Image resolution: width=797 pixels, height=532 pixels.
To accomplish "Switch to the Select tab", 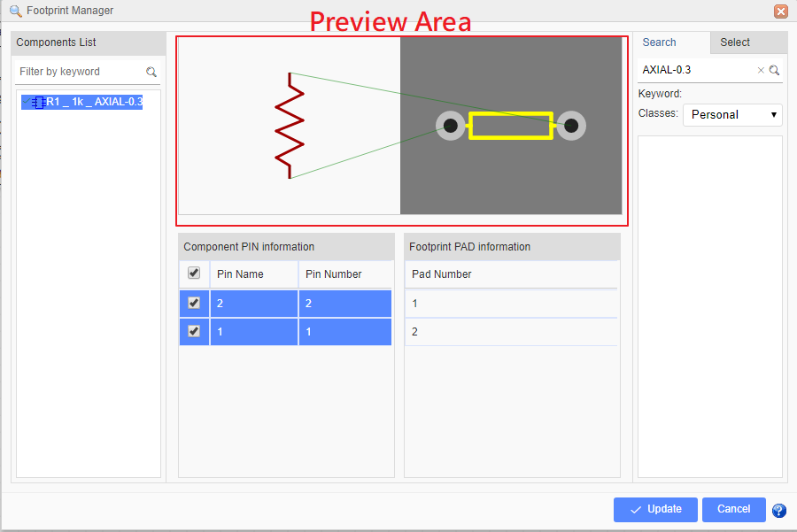I will (x=735, y=42).
